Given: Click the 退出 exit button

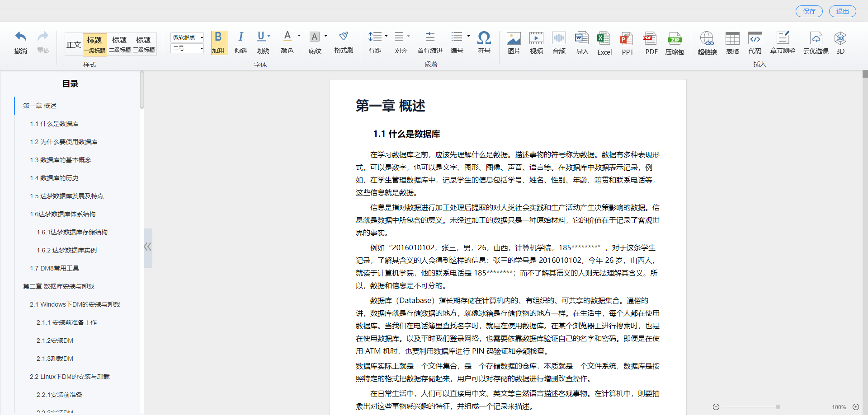Looking at the screenshot, I should pos(842,11).
